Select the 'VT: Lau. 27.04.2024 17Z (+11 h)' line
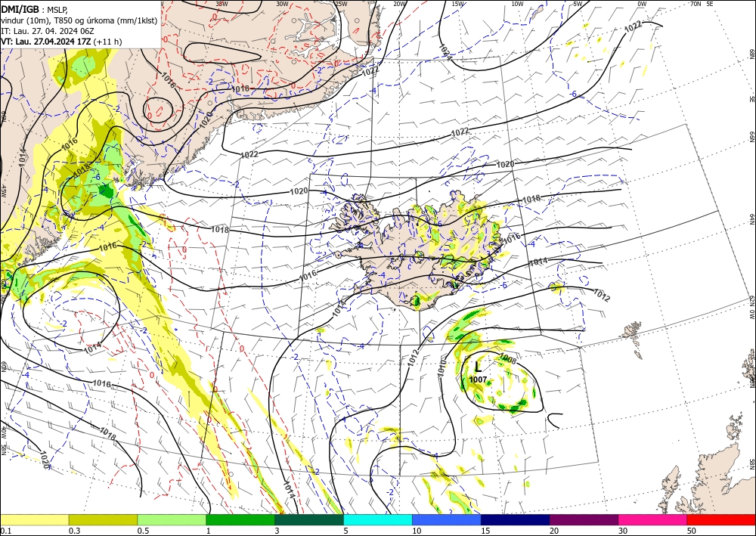This screenshot has width=756, height=536. [x=61, y=42]
